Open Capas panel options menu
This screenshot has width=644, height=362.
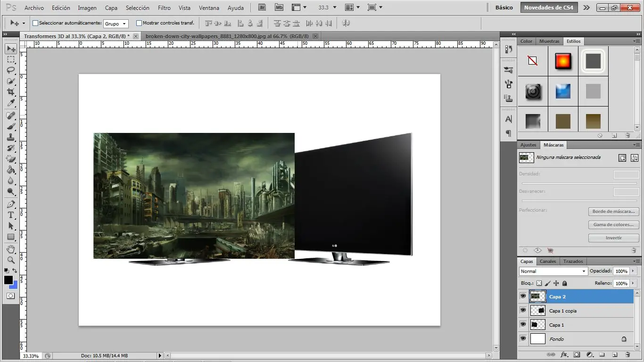point(636,261)
